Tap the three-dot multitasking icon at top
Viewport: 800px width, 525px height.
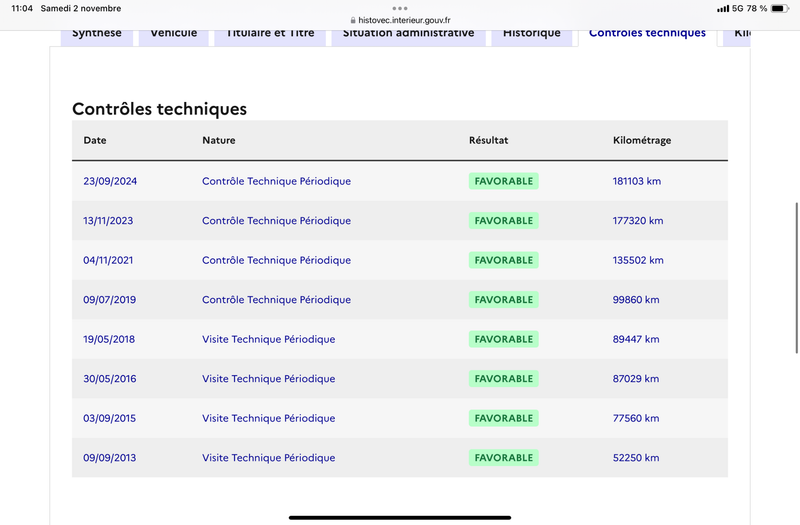pos(400,8)
